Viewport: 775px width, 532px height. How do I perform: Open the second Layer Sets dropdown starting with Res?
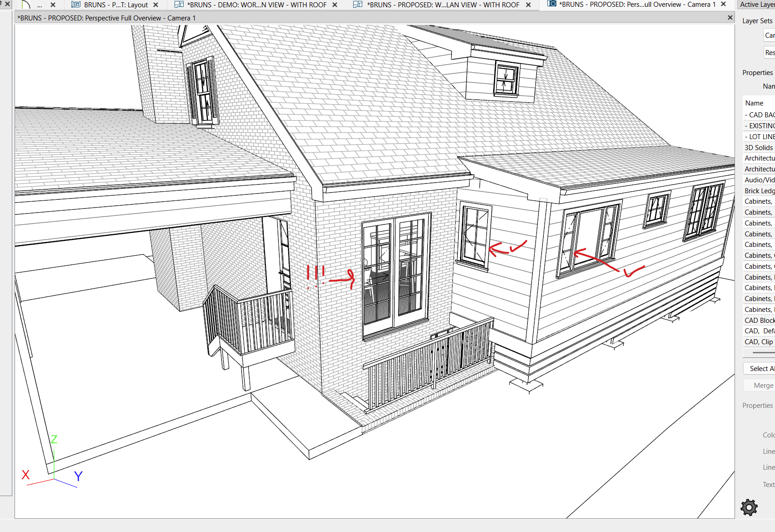point(770,53)
